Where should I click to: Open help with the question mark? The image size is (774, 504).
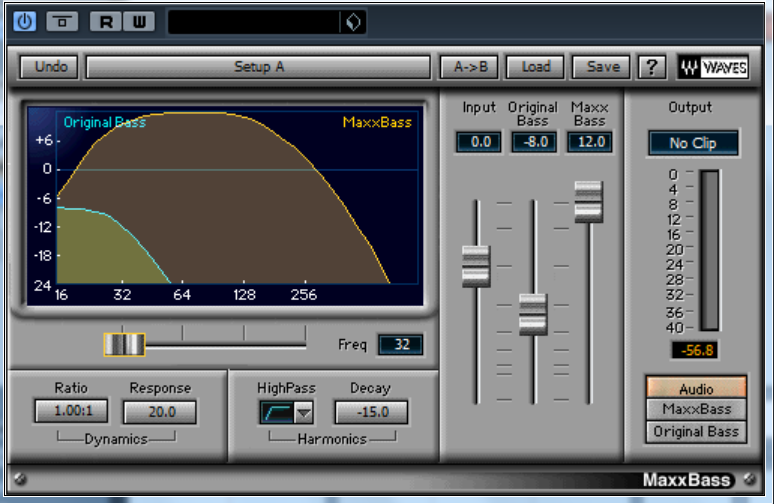click(x=652, y=67)
